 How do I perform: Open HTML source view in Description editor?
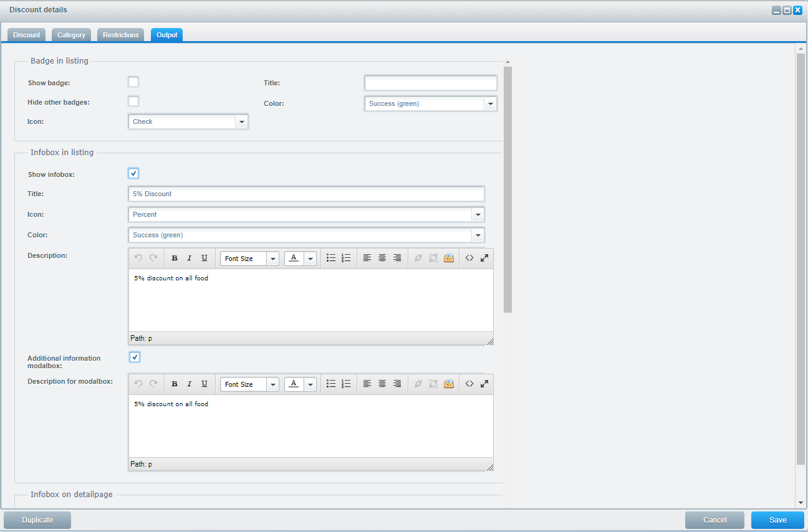coord(469,259)
